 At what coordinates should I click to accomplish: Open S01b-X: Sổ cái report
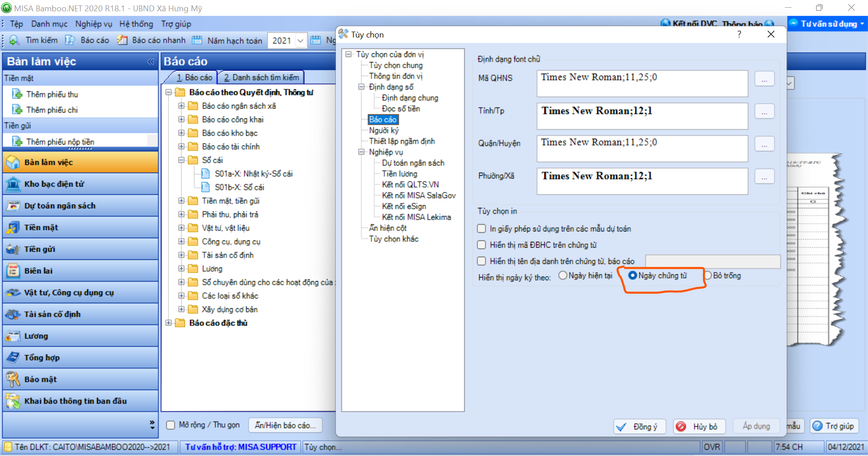[239, 187]
